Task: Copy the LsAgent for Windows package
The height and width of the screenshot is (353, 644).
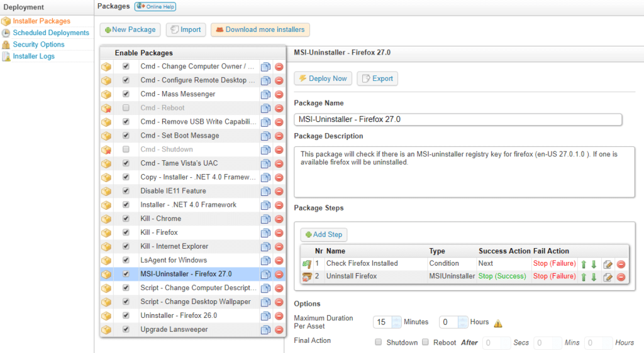Action: 266,260
